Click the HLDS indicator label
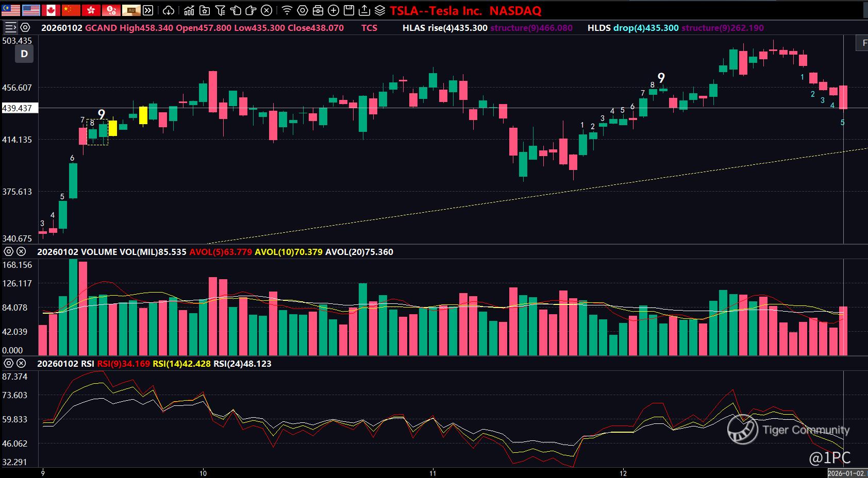Viewport: 868px width, 478px height. click(x=599, y=28)
